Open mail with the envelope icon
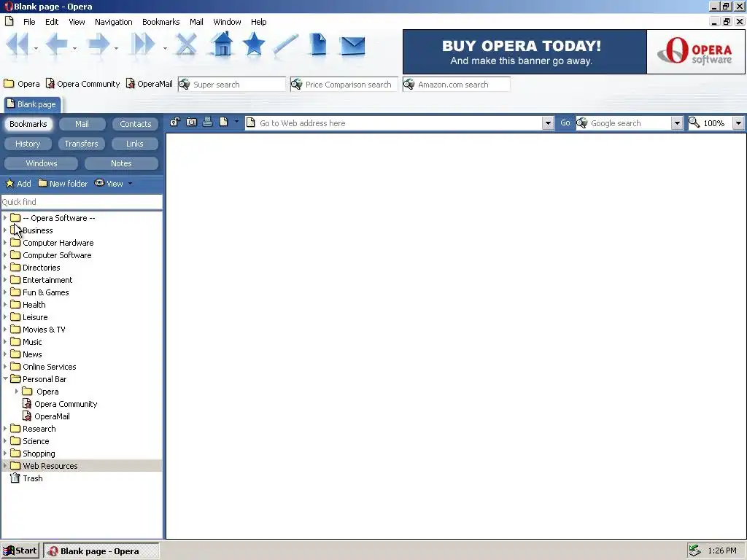Image resolution: width=747 pixels, height=560 pixels. pyautogui.click(x=352, y=46)
